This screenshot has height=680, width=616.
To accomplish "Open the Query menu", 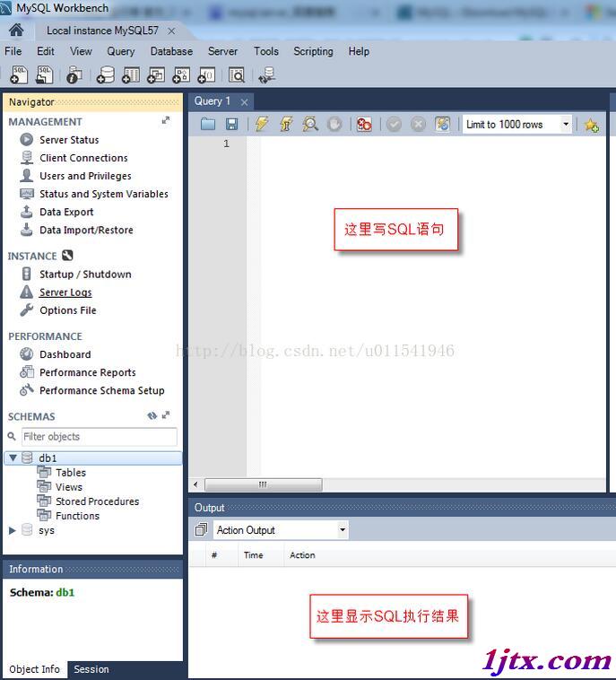I will [x=121, y=51].
